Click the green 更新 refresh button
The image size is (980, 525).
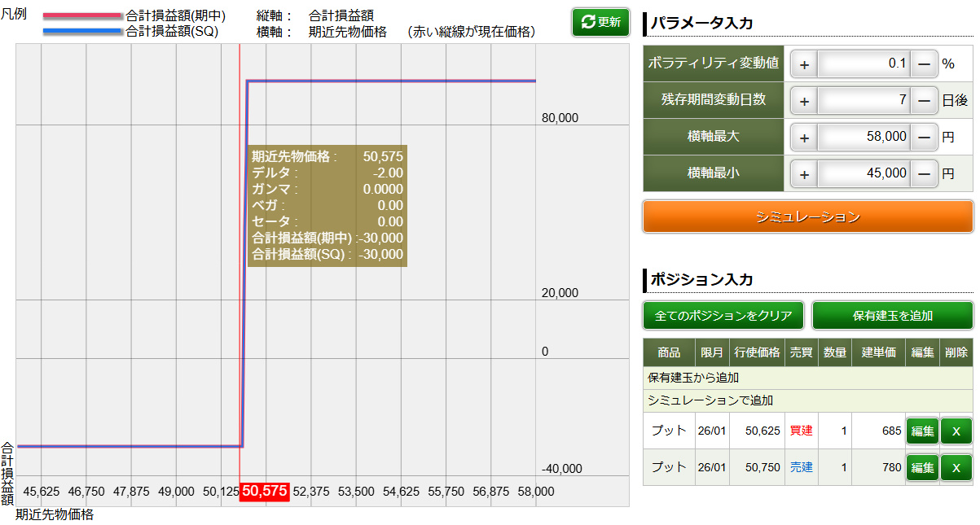click(600, 22)
